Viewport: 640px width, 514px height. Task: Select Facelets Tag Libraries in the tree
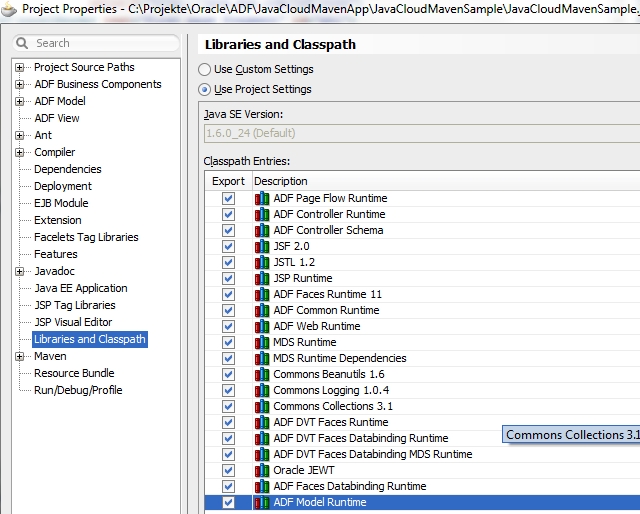coord(86,237)
